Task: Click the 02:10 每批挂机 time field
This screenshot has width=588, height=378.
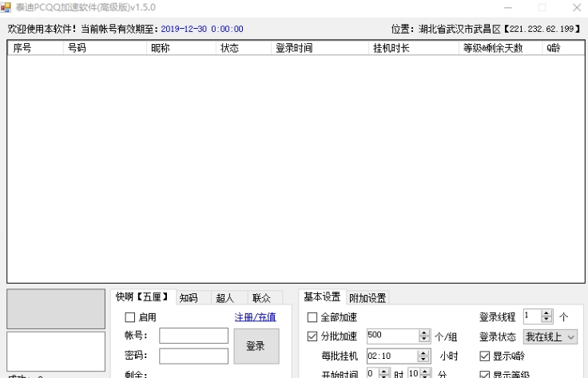Action: [x=392, y=356]
